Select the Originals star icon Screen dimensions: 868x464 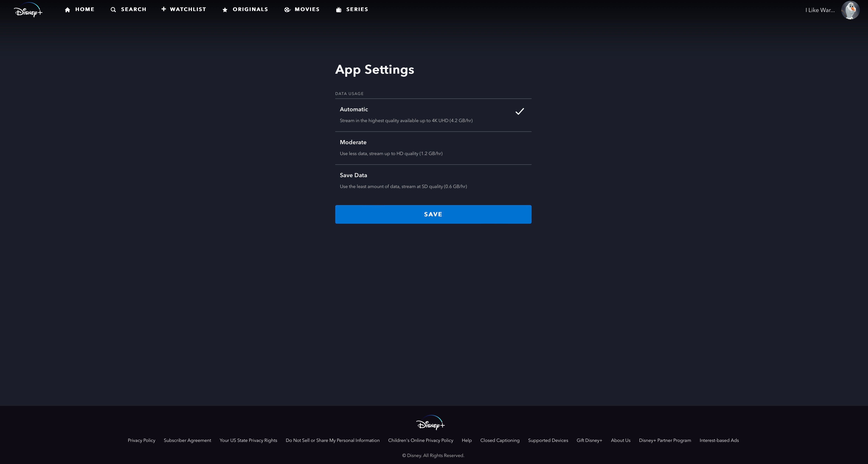[225, 9]
